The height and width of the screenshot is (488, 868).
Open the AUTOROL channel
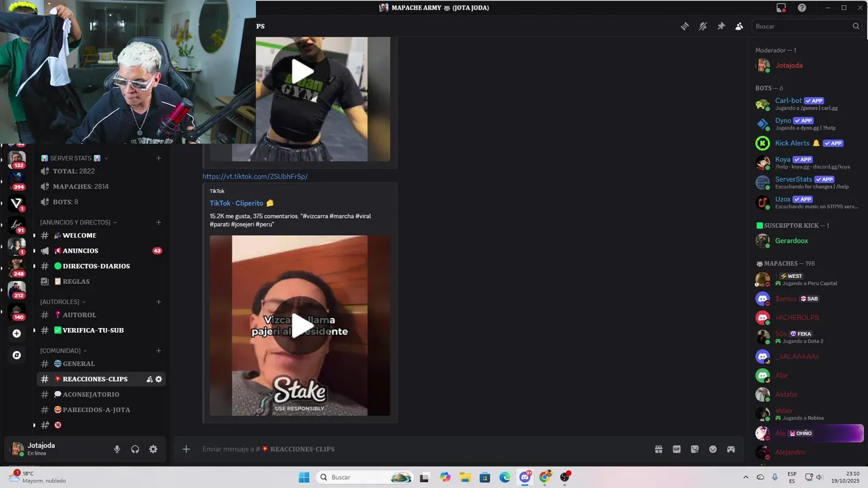click(x=101, y=315)
